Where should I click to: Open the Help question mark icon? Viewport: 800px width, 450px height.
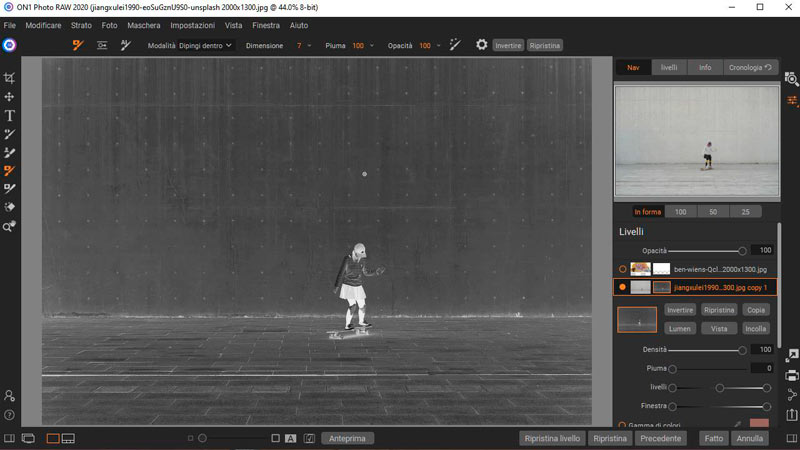coord(10,414)
